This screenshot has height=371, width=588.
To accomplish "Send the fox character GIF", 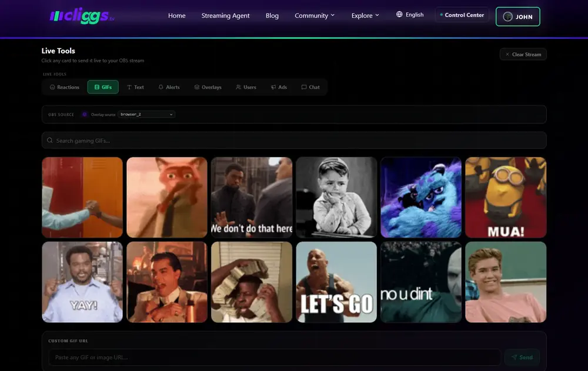I will 167,198.
